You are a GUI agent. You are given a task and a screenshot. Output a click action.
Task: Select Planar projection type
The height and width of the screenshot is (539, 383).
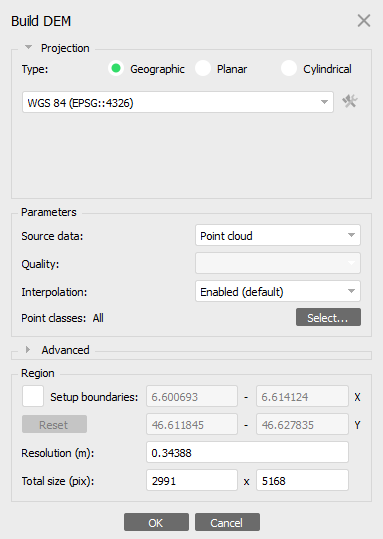tap(203, 68)
